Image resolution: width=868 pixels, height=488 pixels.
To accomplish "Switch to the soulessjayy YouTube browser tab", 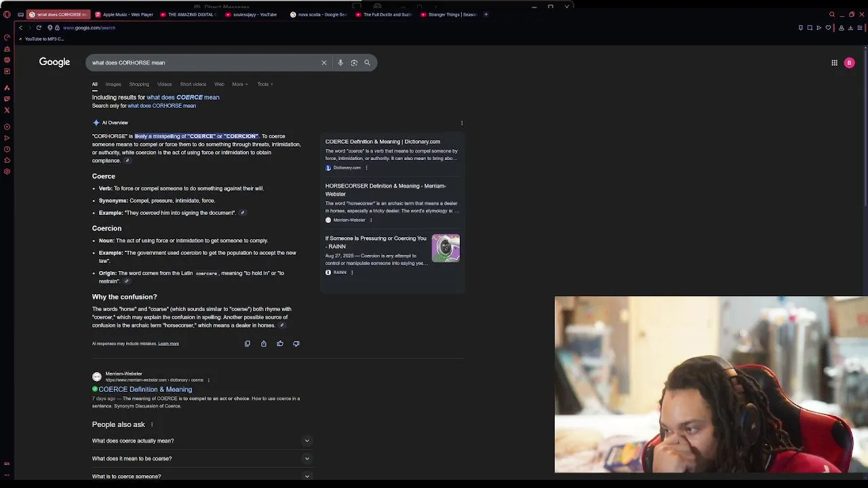I will (x=255, y=14).
